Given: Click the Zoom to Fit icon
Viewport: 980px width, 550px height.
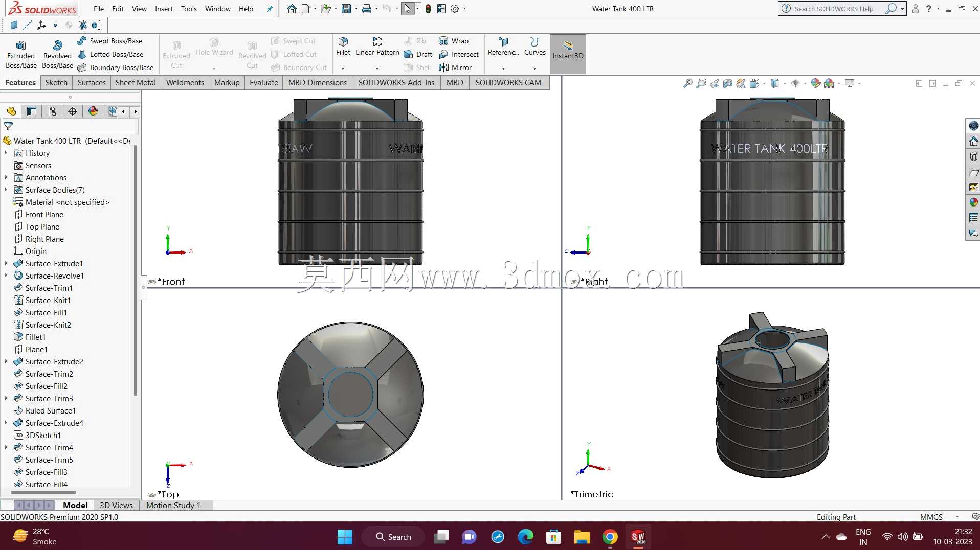Looking at the screenshot, I should (x=688, y=83).
